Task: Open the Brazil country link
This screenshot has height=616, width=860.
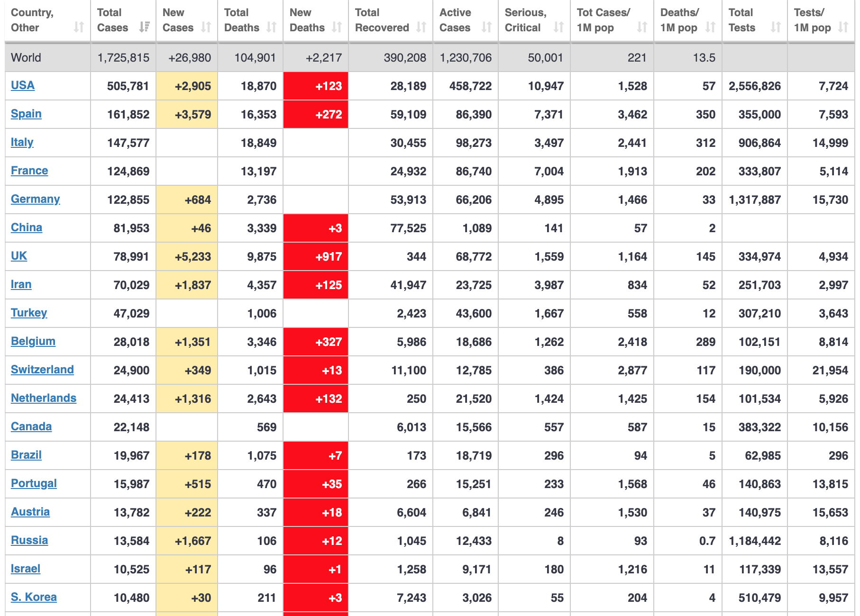Action: pyautogui.click(x=26, y=455)
